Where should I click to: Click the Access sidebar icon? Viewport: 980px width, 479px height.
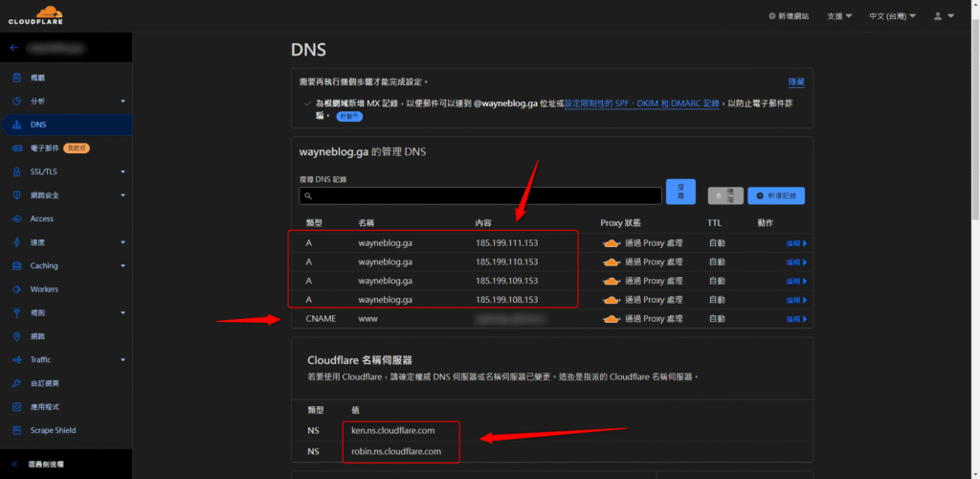coord(17,218)
